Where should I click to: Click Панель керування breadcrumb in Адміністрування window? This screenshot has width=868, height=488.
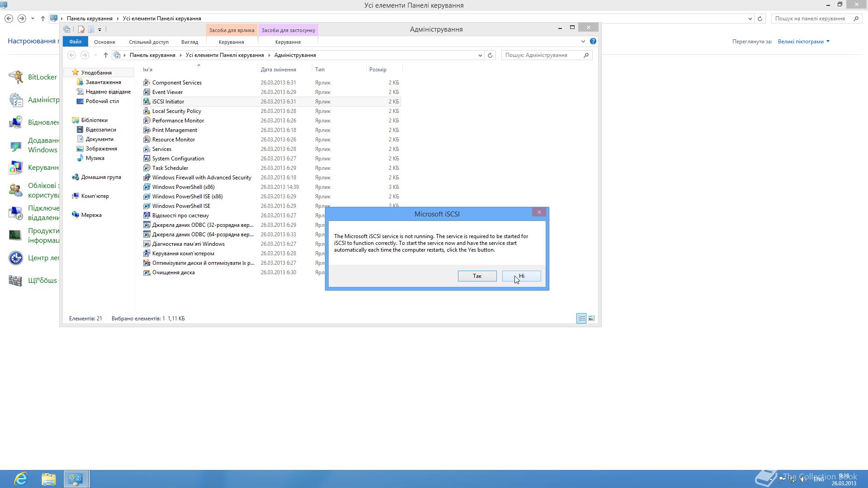[152, 55]
